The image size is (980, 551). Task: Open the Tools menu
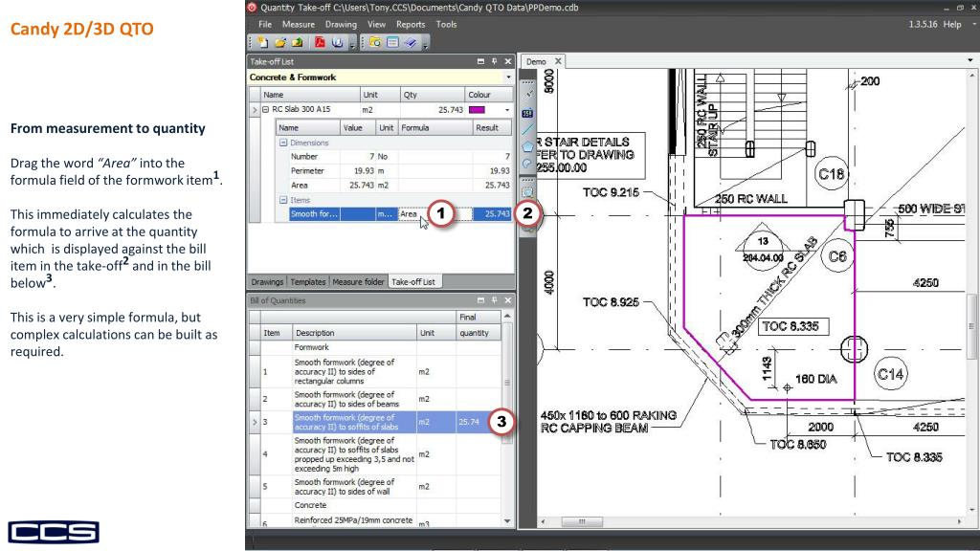click(x=446, y=24)
